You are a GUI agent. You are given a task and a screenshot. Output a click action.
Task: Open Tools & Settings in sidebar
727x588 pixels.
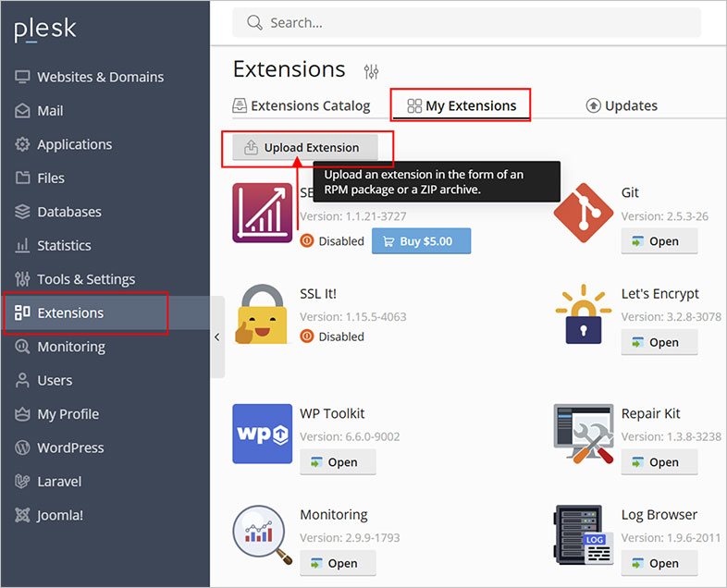coord(85,279)
